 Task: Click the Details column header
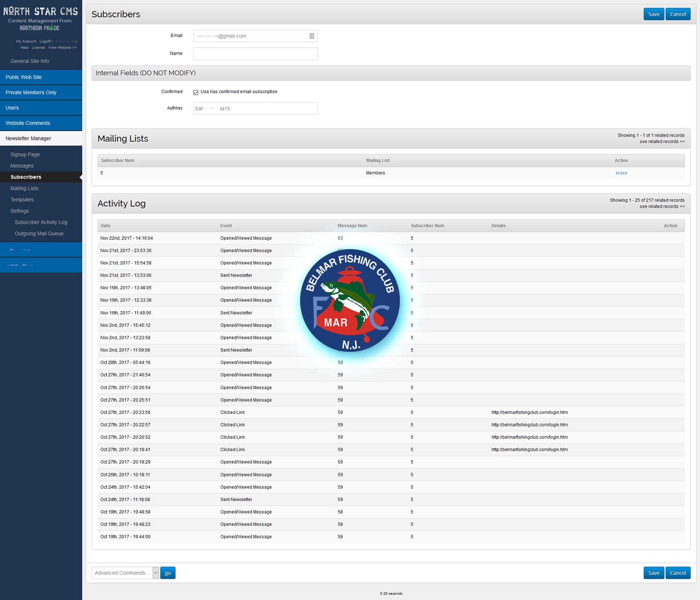point(498,226)
